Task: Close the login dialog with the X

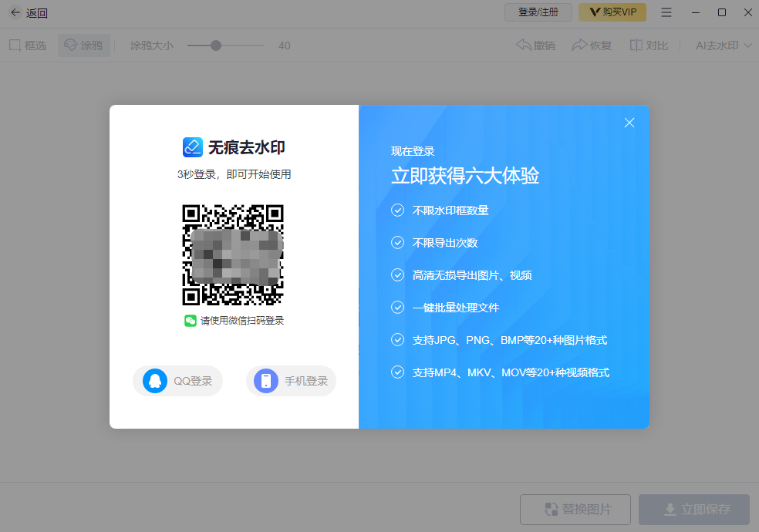Action: pos(629,123)
